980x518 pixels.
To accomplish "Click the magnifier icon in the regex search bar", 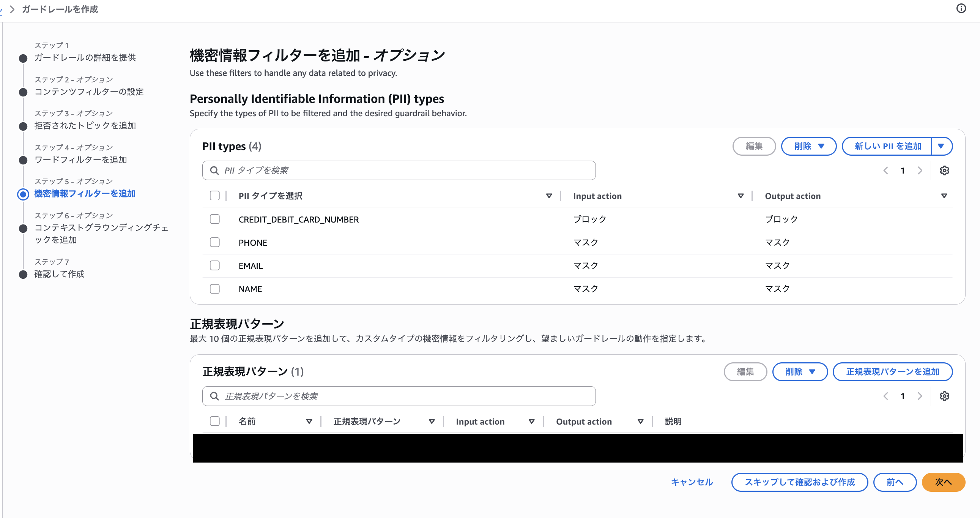I will tap(214, 396).
